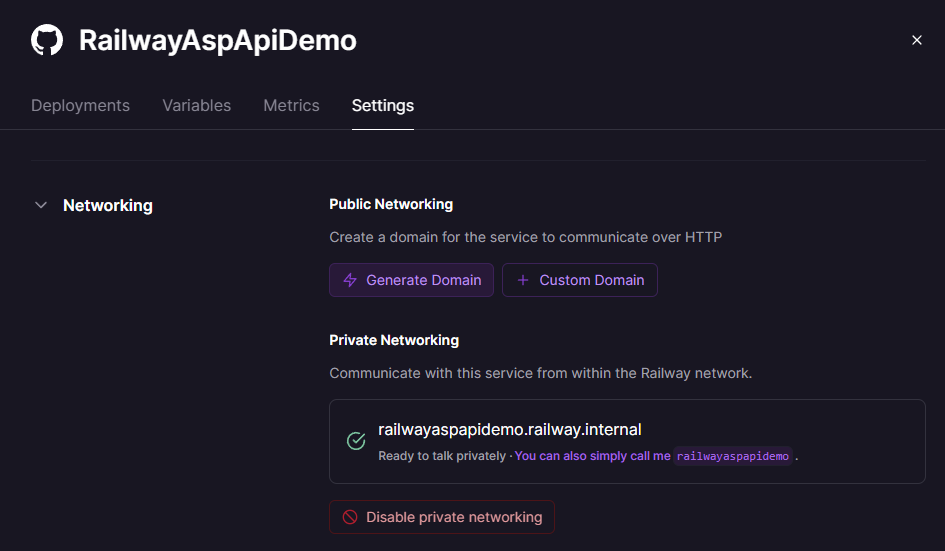Open the Deployments tab

[x=80, y=105]
